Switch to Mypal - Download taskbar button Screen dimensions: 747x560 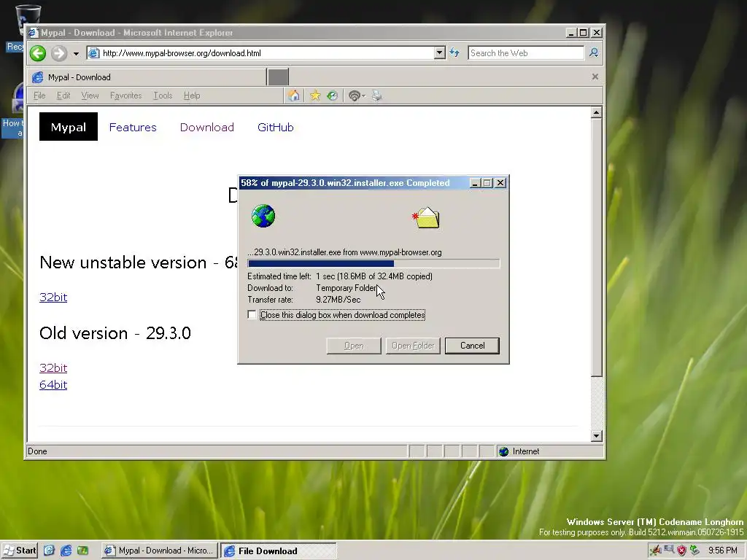pyautogui.click(x=160, y=551)
